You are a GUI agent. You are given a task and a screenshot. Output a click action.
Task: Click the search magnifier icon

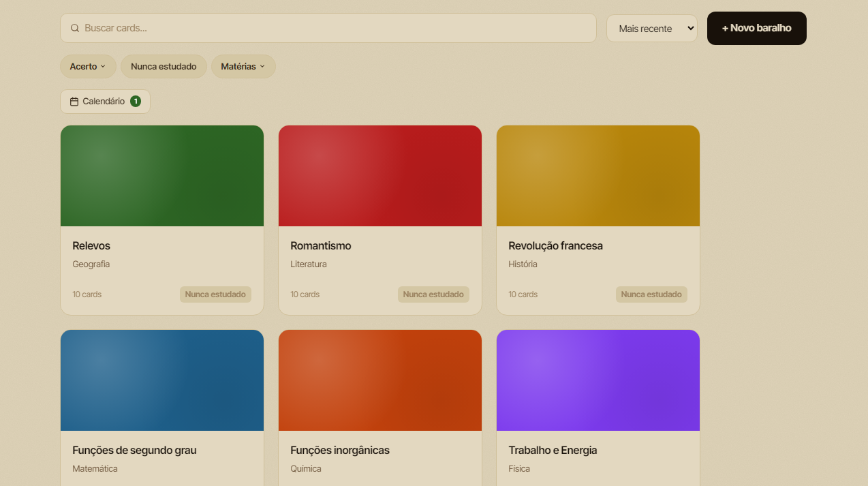click(75, 28)
